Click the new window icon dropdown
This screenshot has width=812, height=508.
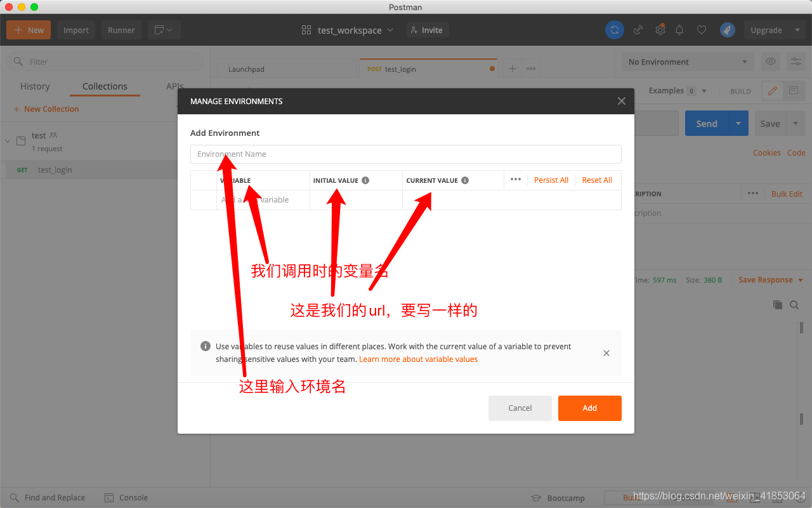coord(164,30)
